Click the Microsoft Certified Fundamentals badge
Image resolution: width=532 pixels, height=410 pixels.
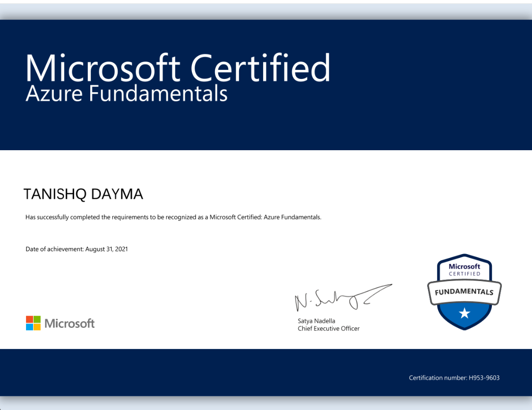point(464,291)
